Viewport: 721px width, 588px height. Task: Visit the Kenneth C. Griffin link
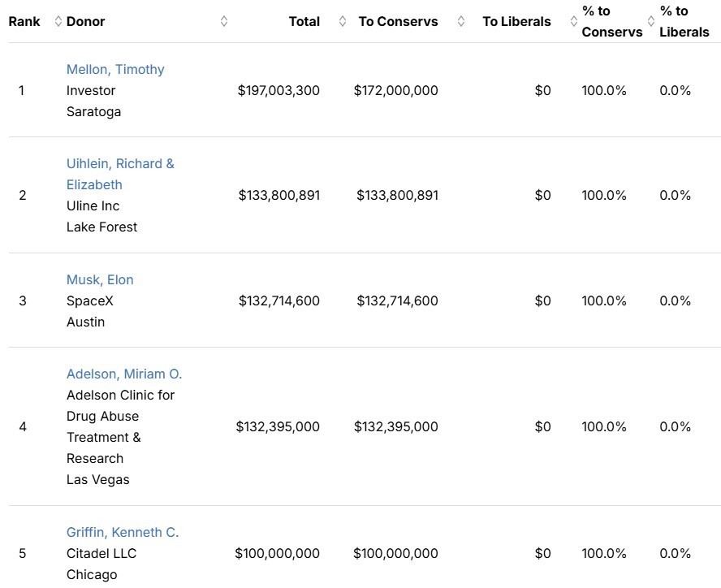(x=123, y=533)
